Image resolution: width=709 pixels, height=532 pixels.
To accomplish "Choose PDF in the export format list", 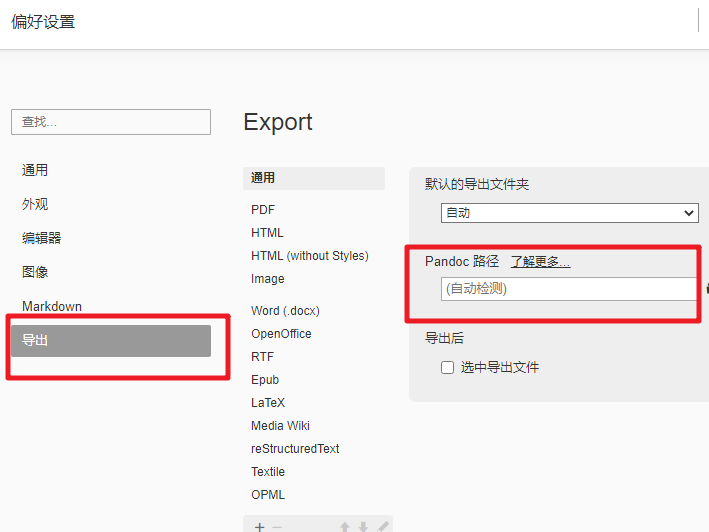I will coord(263,210).
